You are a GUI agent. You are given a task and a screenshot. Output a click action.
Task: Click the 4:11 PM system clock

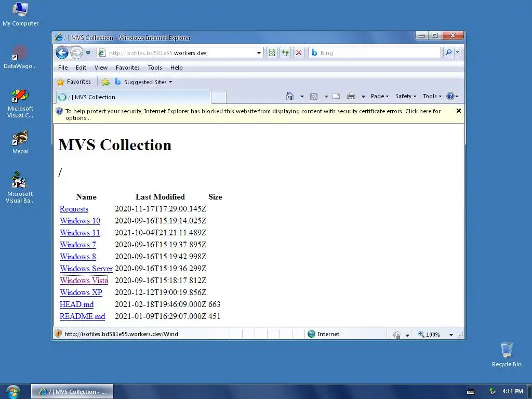point(513,391)
